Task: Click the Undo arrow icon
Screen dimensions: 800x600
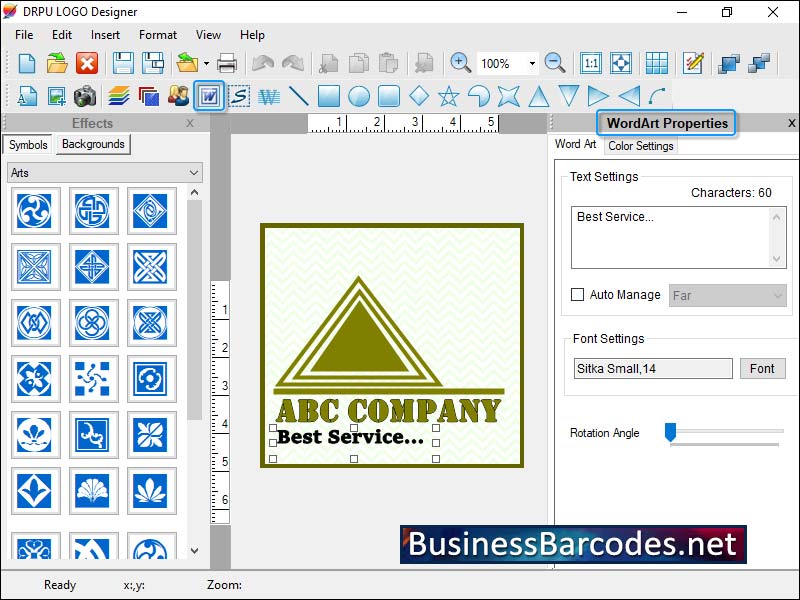Action: tap(262, 62)
